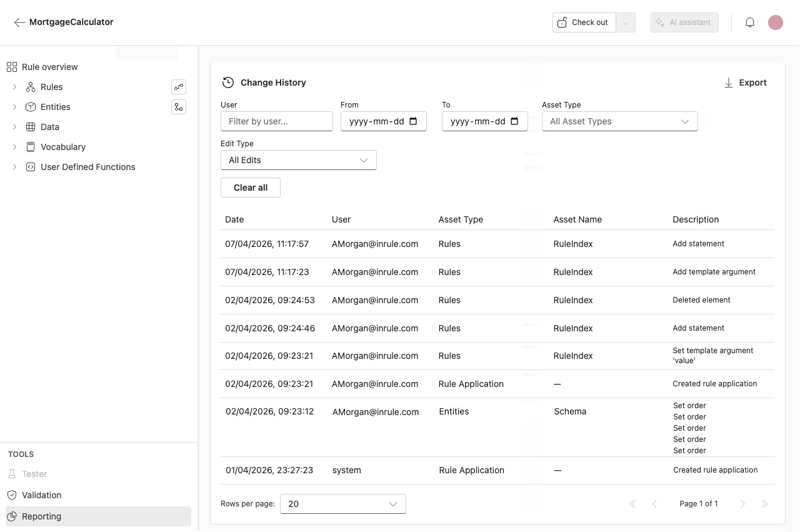Open the To date calendar picker icon
800x532 pixels.
click(x=514, y=121)
